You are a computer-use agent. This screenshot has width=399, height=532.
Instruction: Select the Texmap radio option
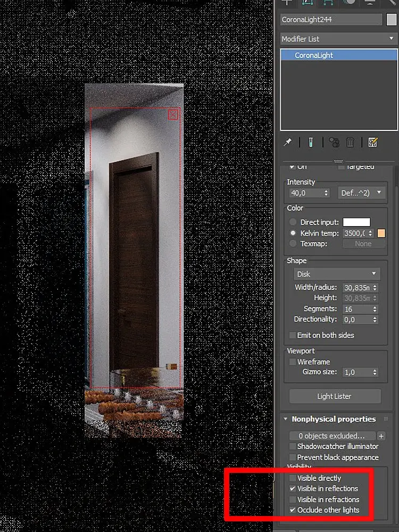(x=293, y=244)
